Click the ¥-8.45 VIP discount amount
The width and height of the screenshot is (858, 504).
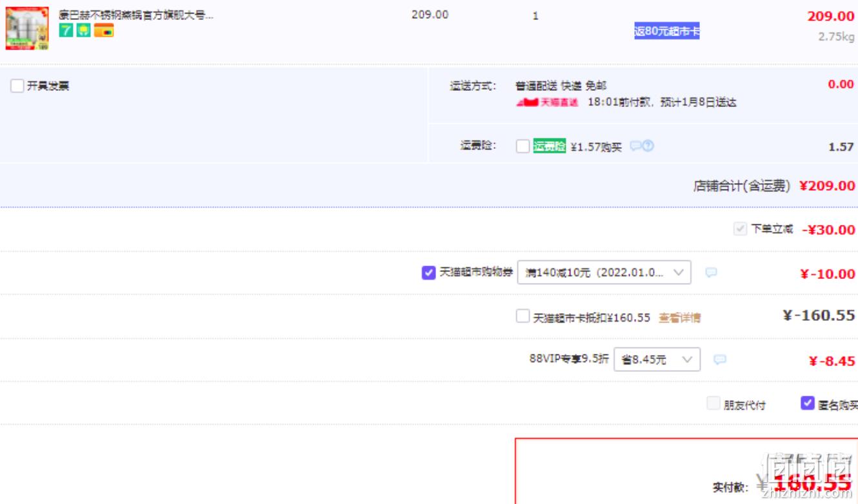[x=832, y=361]
